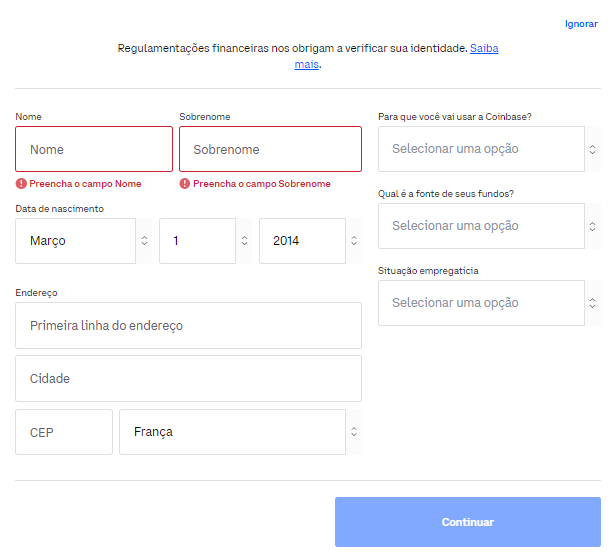Open the Março month dropdown

click(x=76, y=241)
